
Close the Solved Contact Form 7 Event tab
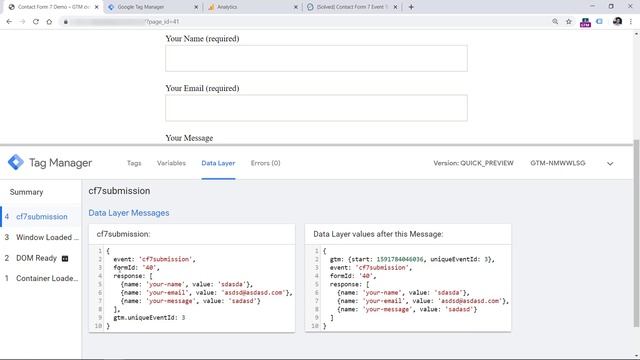pos(395,7)
